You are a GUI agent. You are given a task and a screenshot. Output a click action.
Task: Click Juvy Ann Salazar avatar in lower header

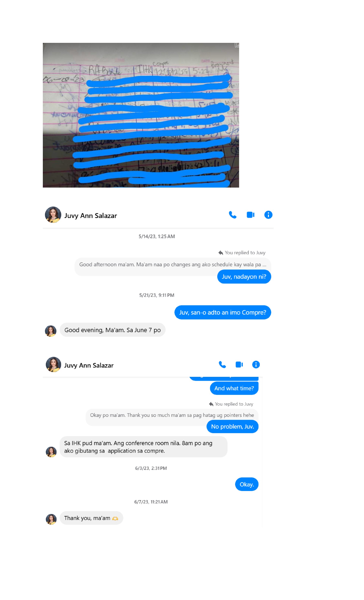(53, 364)
